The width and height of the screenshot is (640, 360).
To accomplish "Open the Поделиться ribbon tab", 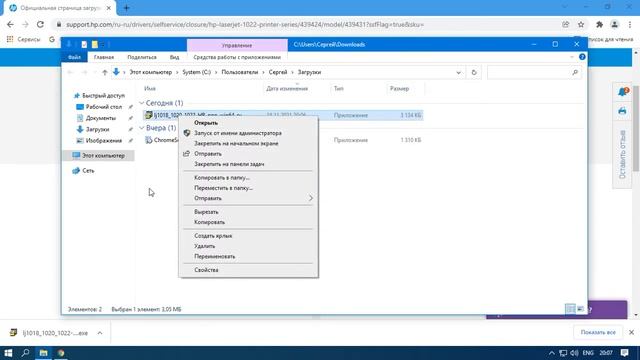I will [142, 57].
